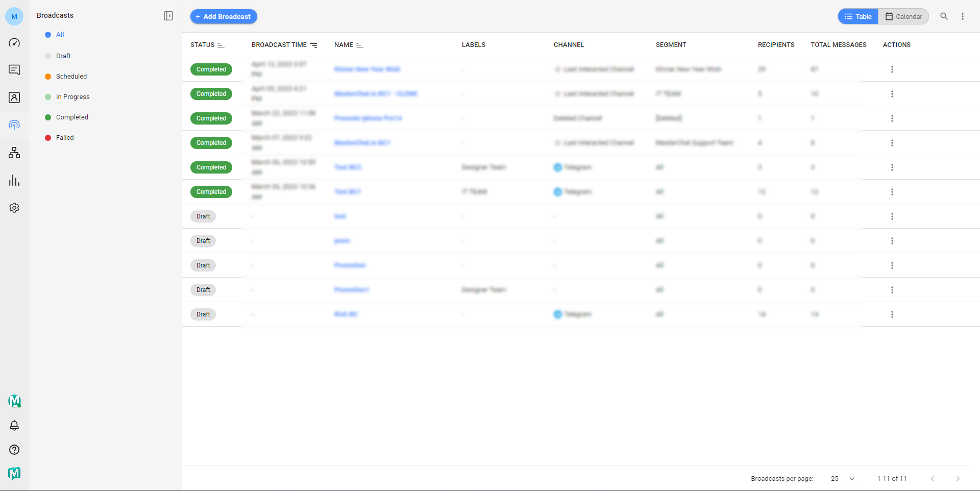This screenshot has height=491, width=980.
Task: Open the search magnifier icon
Action: (944, 16)
